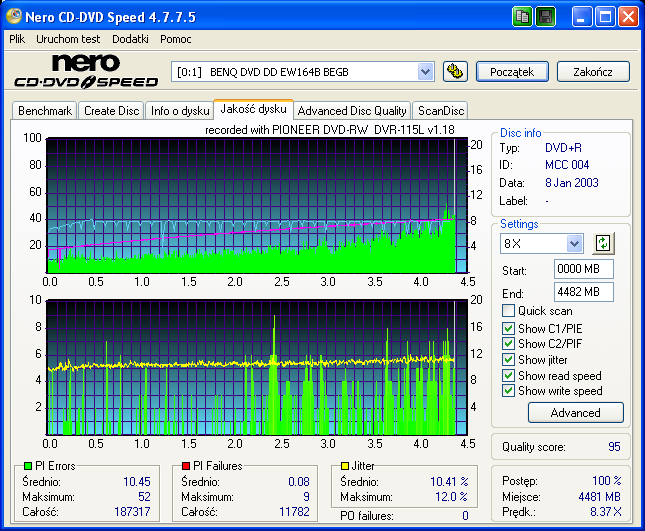
Task: Disable Show jitter checkbox
Action: pos(508,359)
